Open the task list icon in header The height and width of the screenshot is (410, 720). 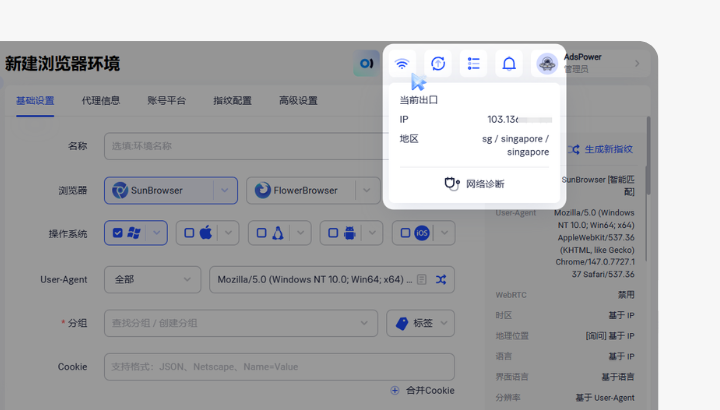click(473, 63)
